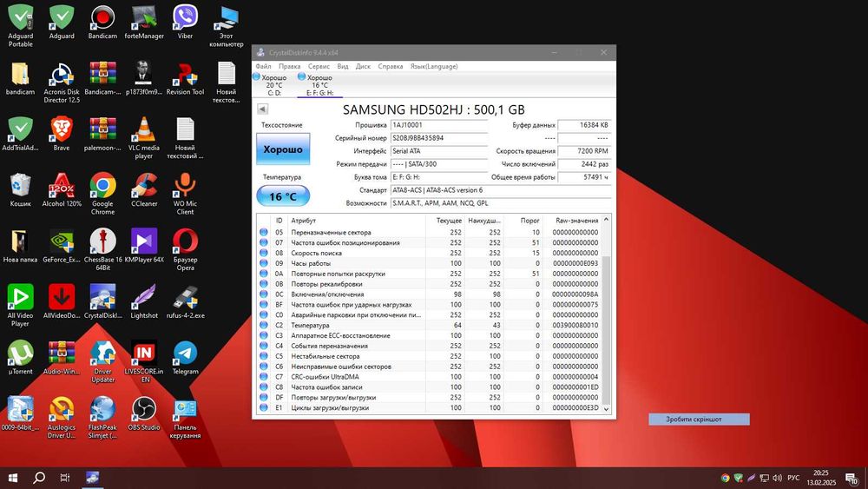Select the CRC-ошибки UltraDMA row

430,377
